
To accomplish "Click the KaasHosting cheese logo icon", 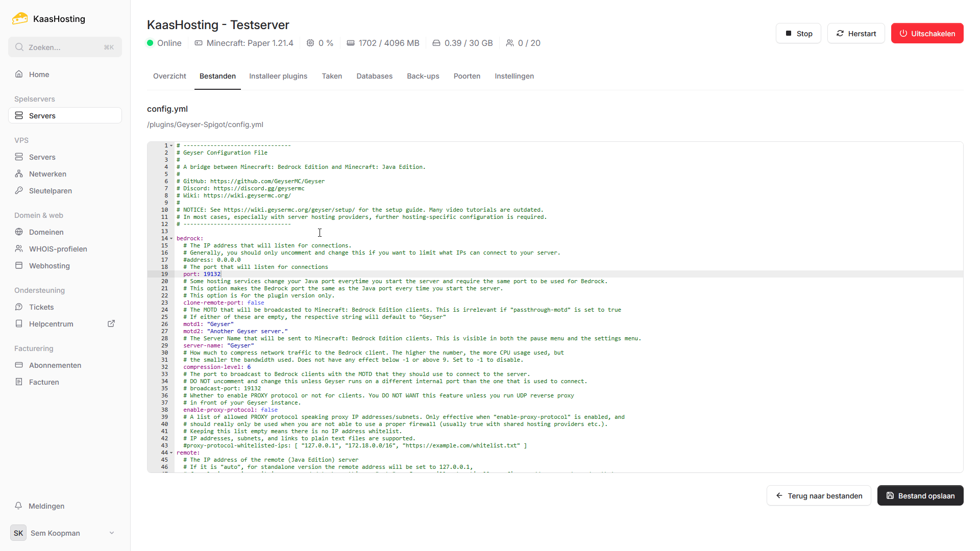I will (20, 19).
